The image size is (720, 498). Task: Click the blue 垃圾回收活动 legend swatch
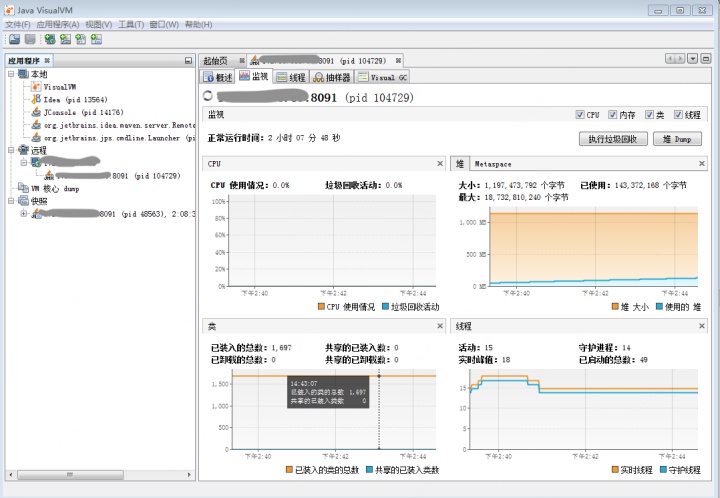click(386, 307)
